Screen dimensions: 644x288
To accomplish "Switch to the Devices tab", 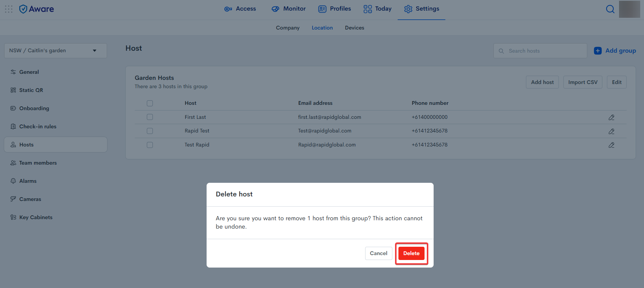I will 355,28.
